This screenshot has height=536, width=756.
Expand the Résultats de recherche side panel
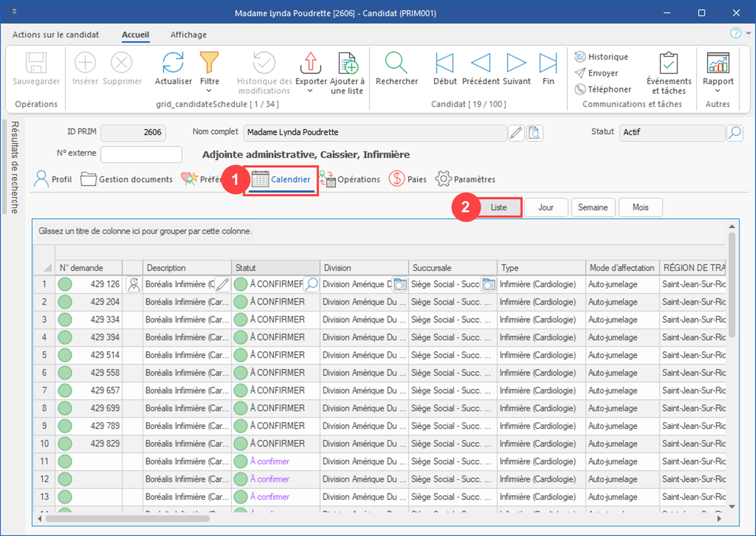tap(15, 167)
